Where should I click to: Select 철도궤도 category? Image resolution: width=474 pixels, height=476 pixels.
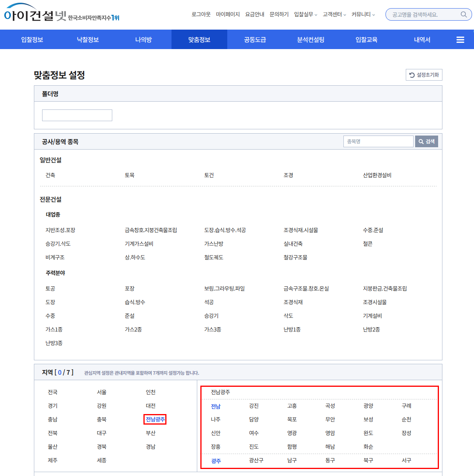click(214, 257)
